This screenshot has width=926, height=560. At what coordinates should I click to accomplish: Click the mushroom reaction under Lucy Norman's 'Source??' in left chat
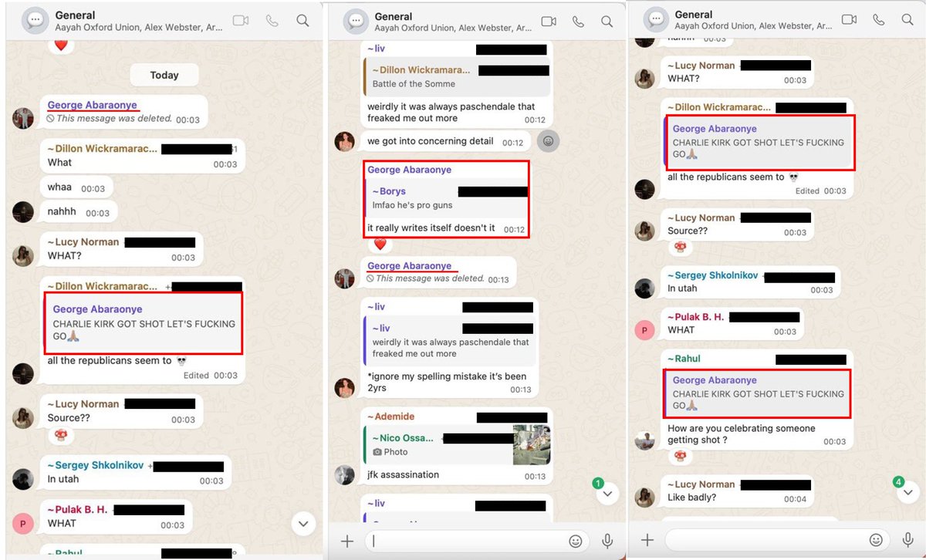point(60,436)
